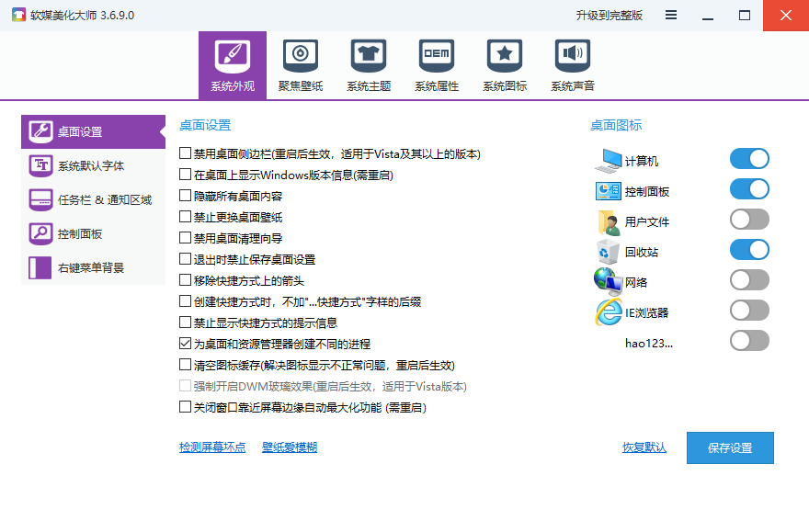Click the 系统图标 star icon

click(x=504, y=57)
